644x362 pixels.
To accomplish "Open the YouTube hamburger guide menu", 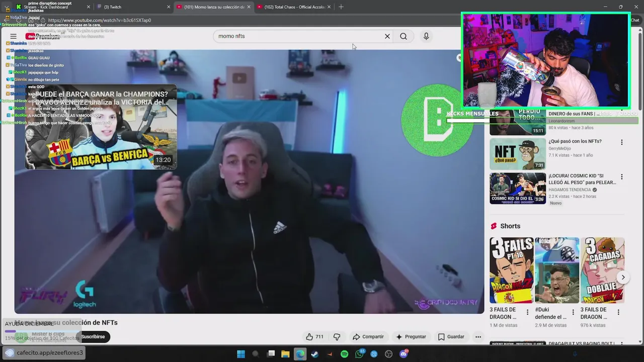I will tap(14, 36).
